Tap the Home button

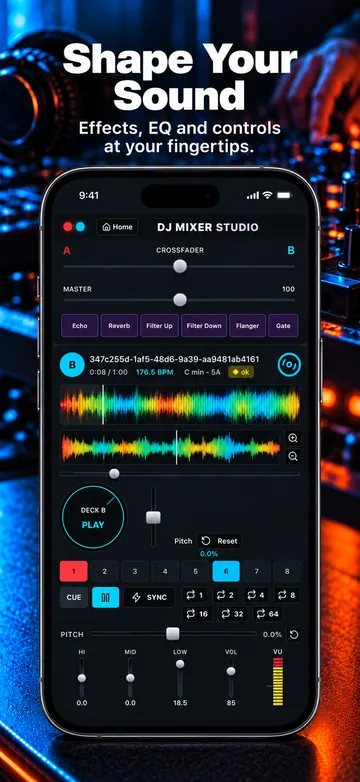pos(117,227)
